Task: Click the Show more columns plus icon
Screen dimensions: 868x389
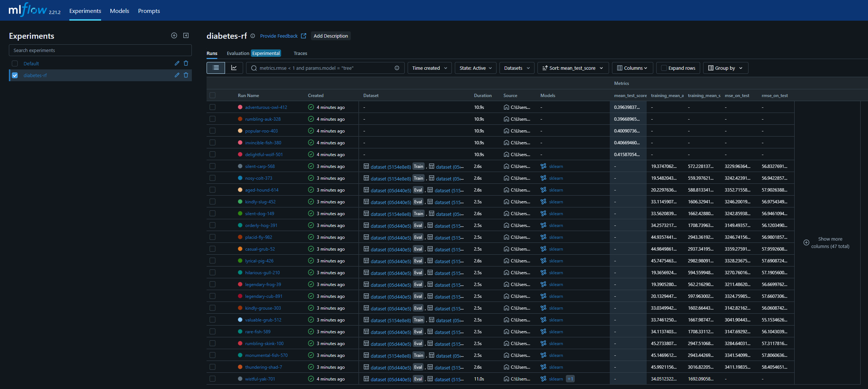Action: point(806,242)
